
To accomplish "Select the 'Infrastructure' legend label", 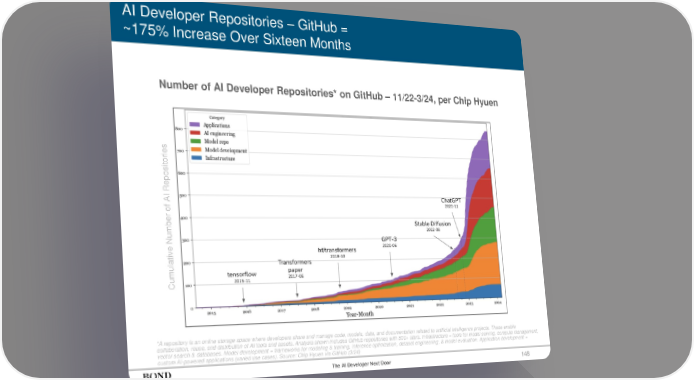I will [220, 158].
